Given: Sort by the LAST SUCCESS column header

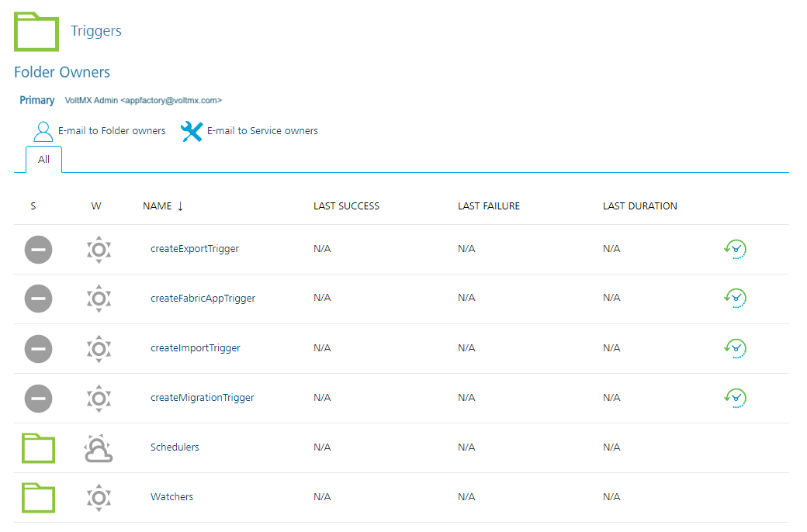Looking at the screenshot, I should (x=346, y=206).
